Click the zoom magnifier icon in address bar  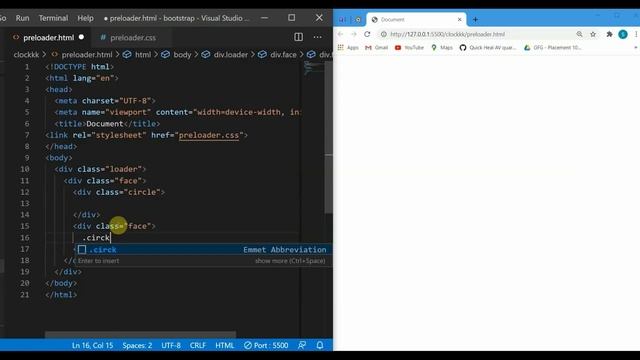[x=579, y=34]
